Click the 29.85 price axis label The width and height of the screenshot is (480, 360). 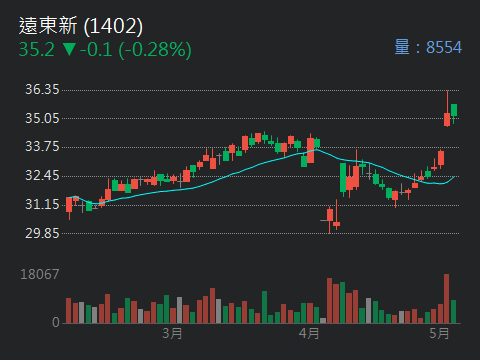point(42,233)
